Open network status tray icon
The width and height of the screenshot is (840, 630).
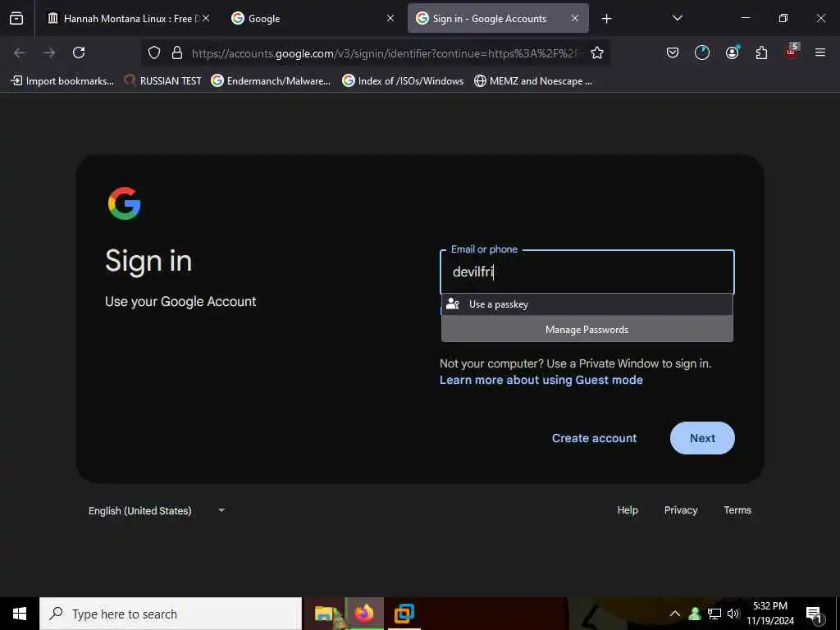pos(714,614)
